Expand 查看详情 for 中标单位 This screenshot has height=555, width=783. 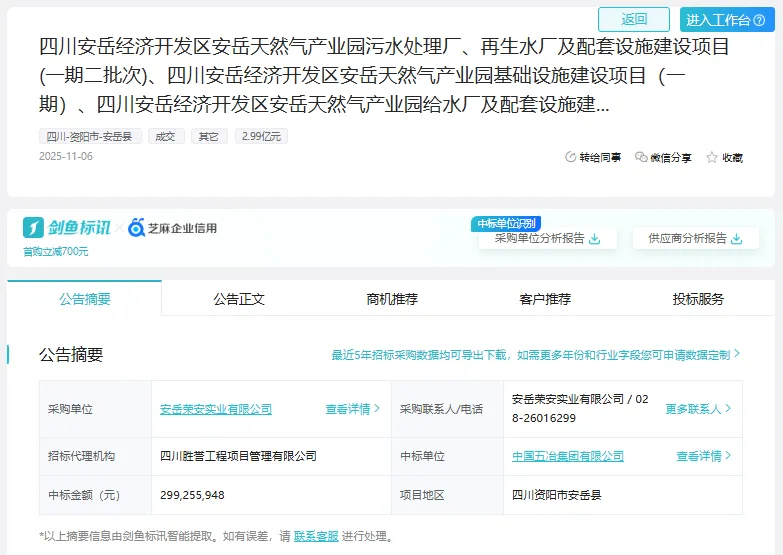click(x=703, y=456)
